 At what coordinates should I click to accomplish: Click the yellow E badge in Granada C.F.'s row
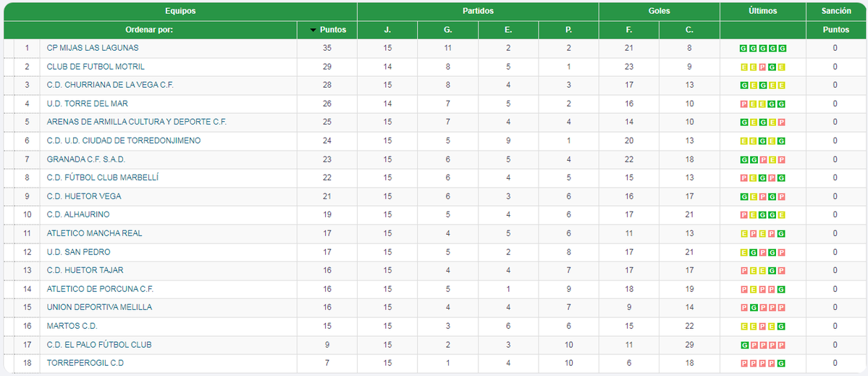772,159
